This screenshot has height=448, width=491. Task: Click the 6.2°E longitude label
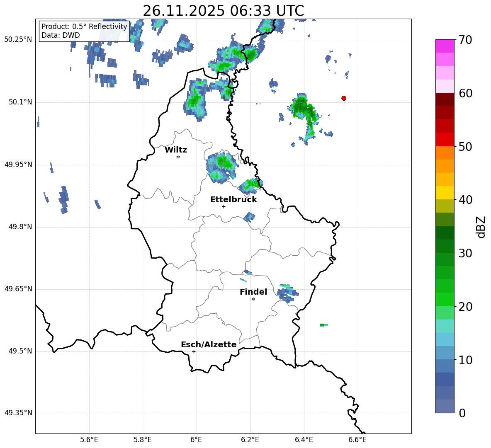coord(250,440)
